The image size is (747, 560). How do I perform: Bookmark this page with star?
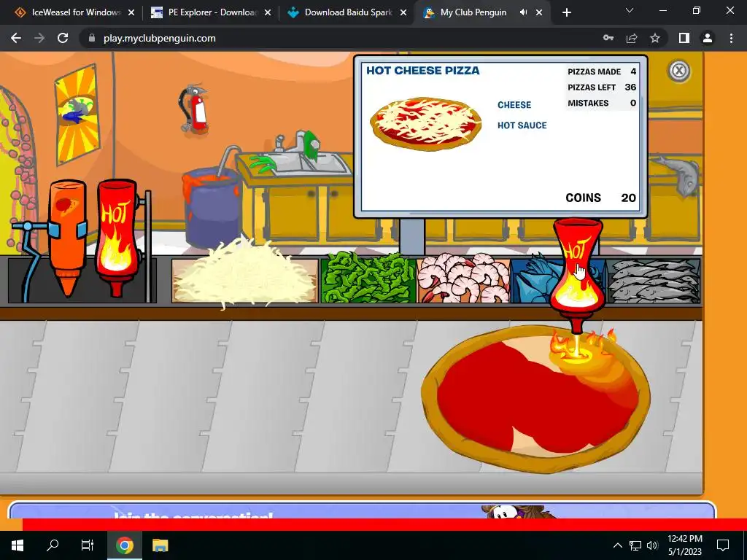655,38
